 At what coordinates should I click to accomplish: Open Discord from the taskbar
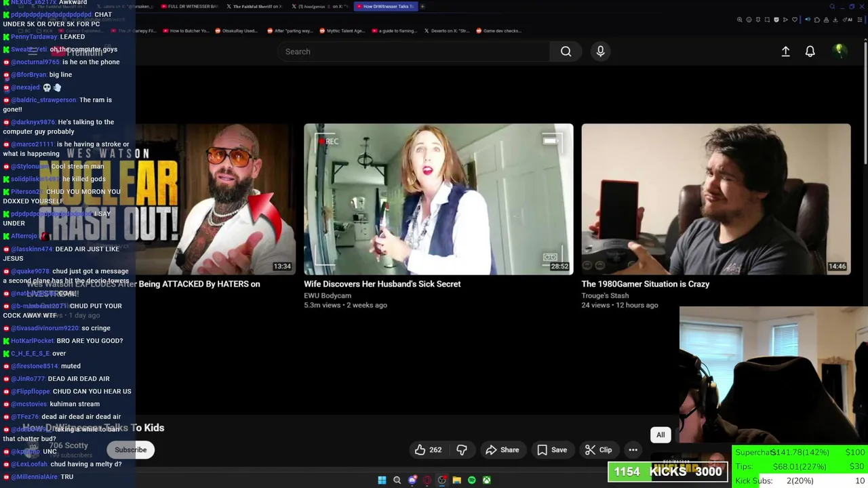[412, 480]
